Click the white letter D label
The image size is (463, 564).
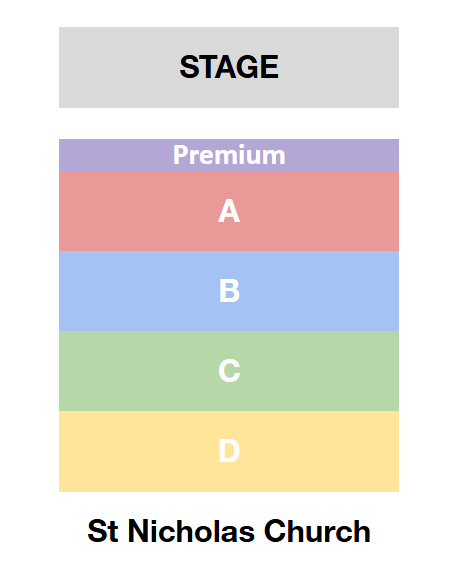pos(229,451)
